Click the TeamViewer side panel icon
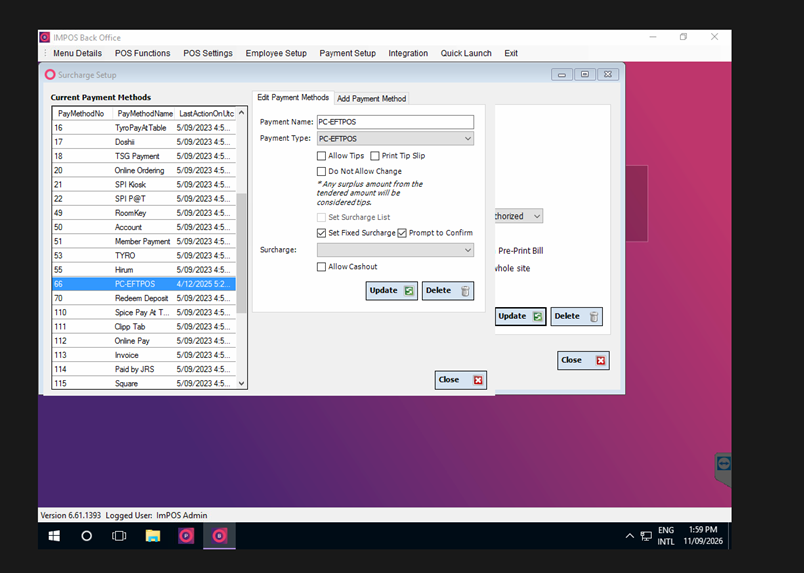The height and width of the screenshot is (573, 804). click(x=723, y=464)
